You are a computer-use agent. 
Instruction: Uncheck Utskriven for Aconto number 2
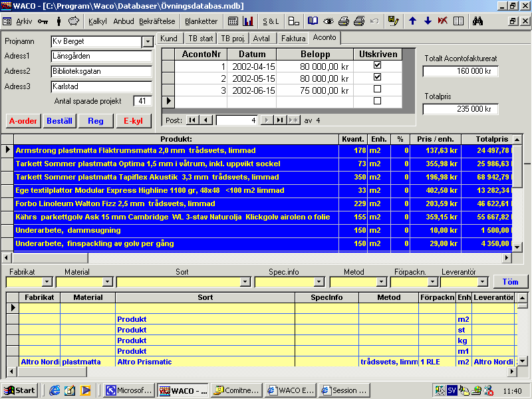click(x=377, y=77)
